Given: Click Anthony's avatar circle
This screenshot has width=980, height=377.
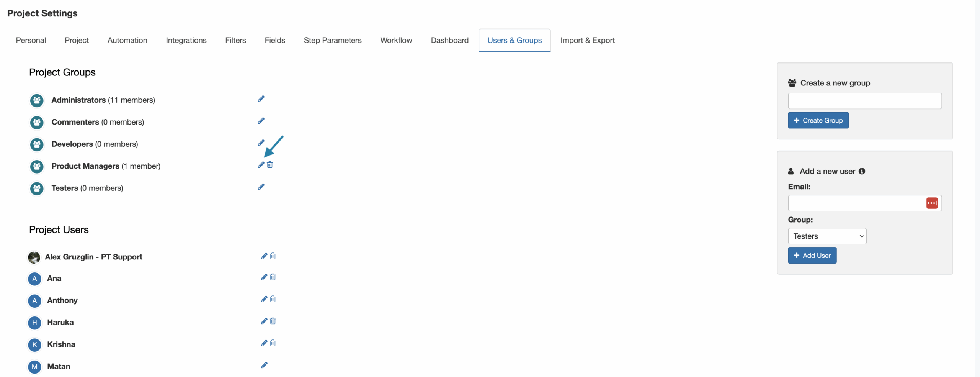Looking at the screenshot, I should pos(34,301).
